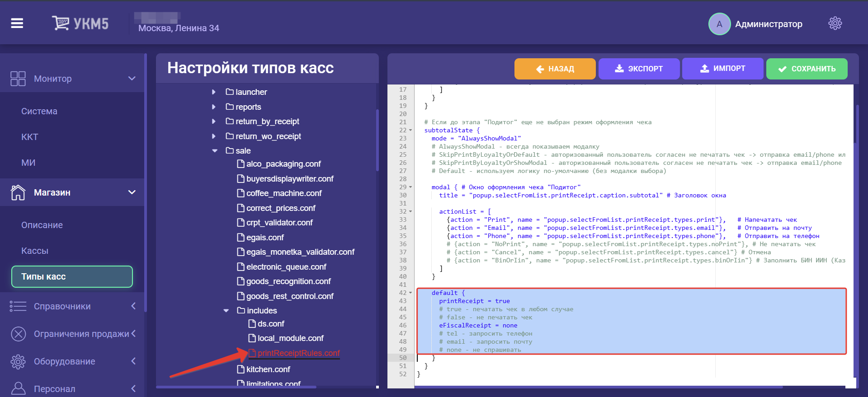
Task: Open the Кассы menu item
Action: click(x=35, y=251)
